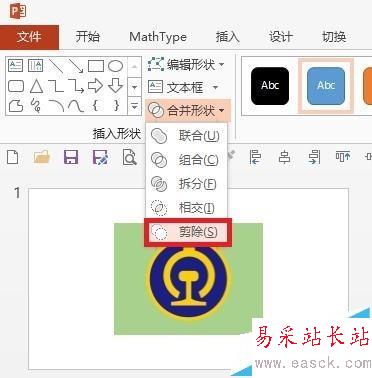Apply the blue Abc shape style
This screenshot has height=378, width=372.
[x=326, y=86]
